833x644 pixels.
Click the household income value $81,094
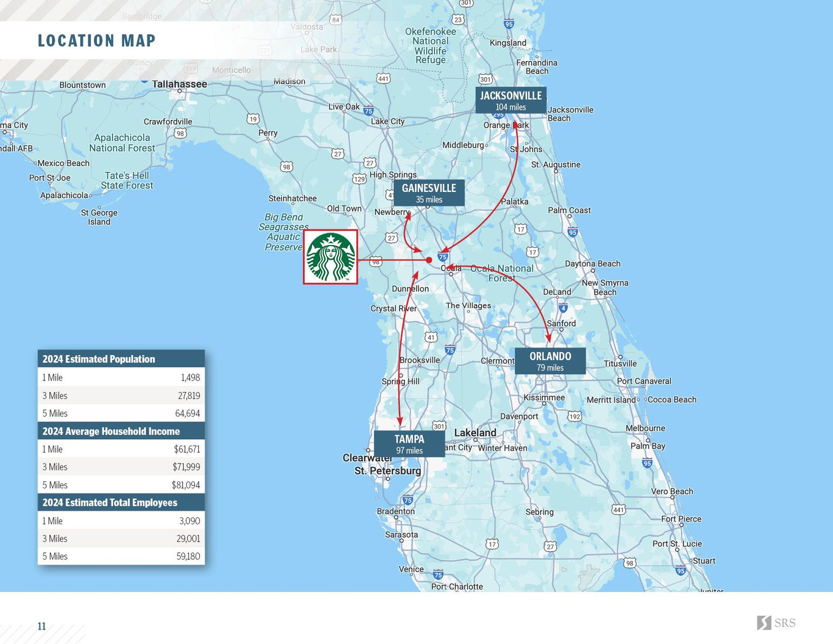186,485
